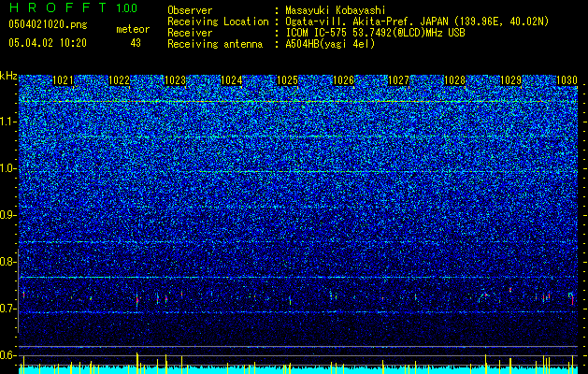
Task: Click the receiver ICOM IC-575 text
Action: point(375,33)
